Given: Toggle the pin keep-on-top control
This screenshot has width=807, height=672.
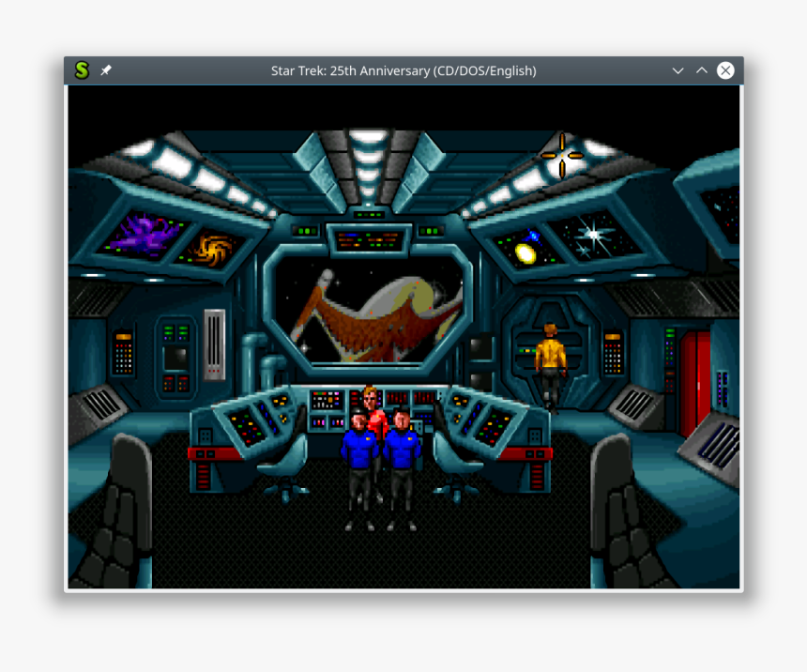Looking at the screenshot, I should pos(105,69).
